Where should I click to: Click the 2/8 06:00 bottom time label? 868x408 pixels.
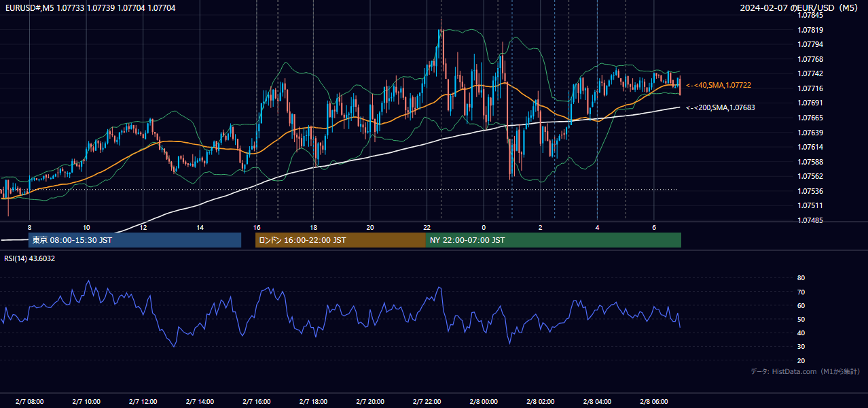[653, 402]
